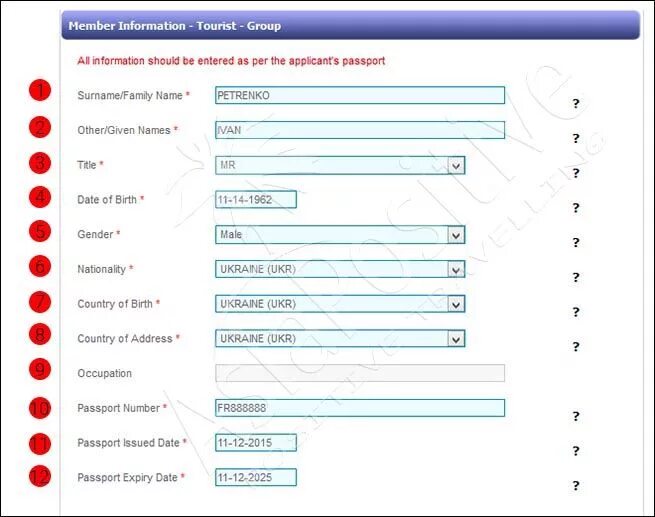Viewport: 655px width, 517px height.
Task: Click the Surname field containing PETRENKO
Action: coord(359,96)
